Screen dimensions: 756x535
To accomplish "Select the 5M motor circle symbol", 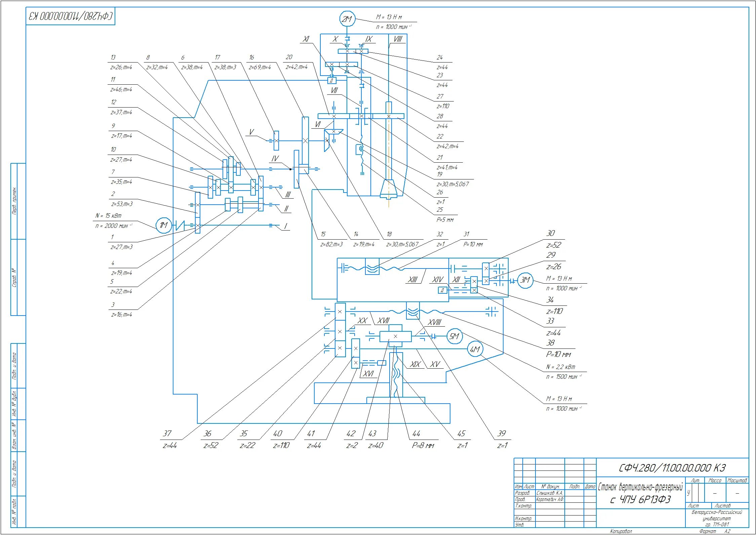I will (454, 336).
